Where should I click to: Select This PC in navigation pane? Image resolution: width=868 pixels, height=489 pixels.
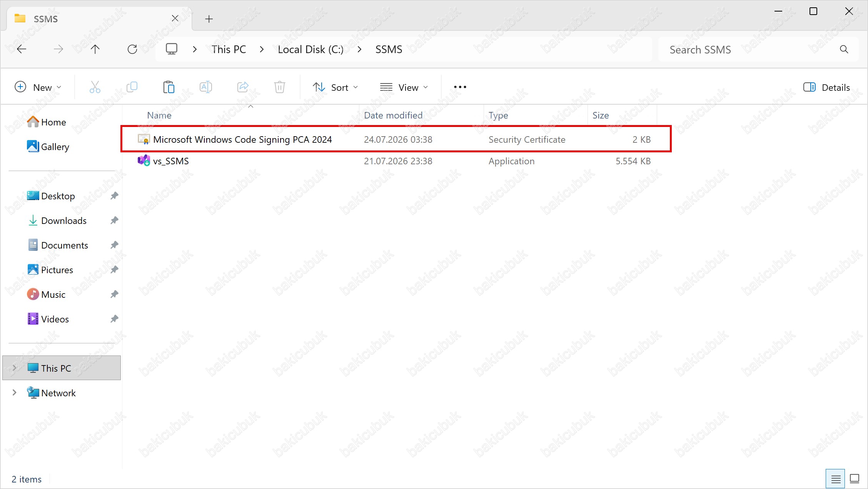[62, 368]
